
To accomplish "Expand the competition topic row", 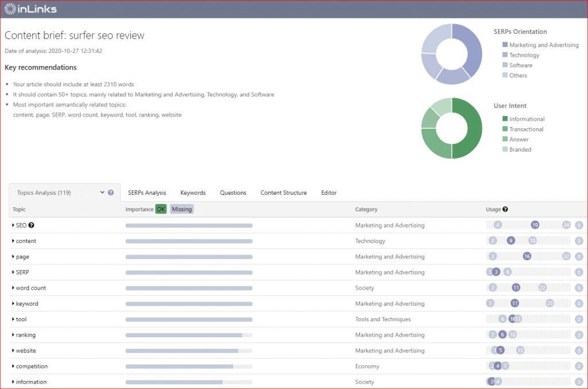I will 13,366.
